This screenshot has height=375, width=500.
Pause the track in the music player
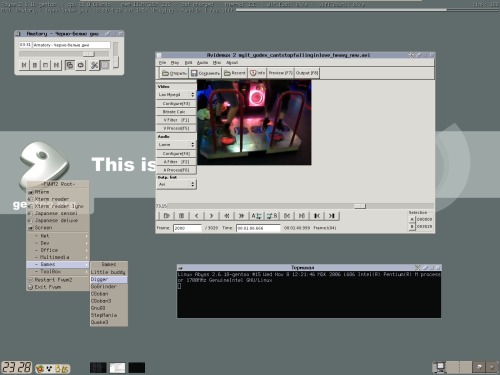35,65
